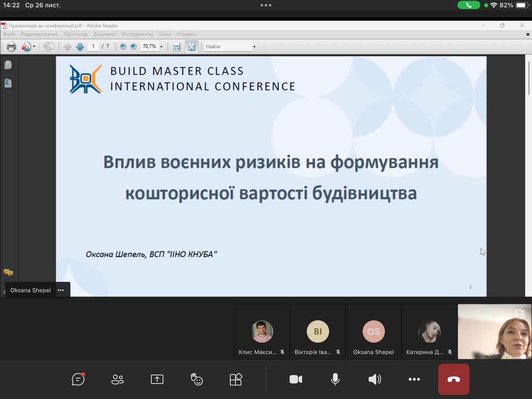
Task: Open more options in call toolbar
Action: (x=414, y=379)
